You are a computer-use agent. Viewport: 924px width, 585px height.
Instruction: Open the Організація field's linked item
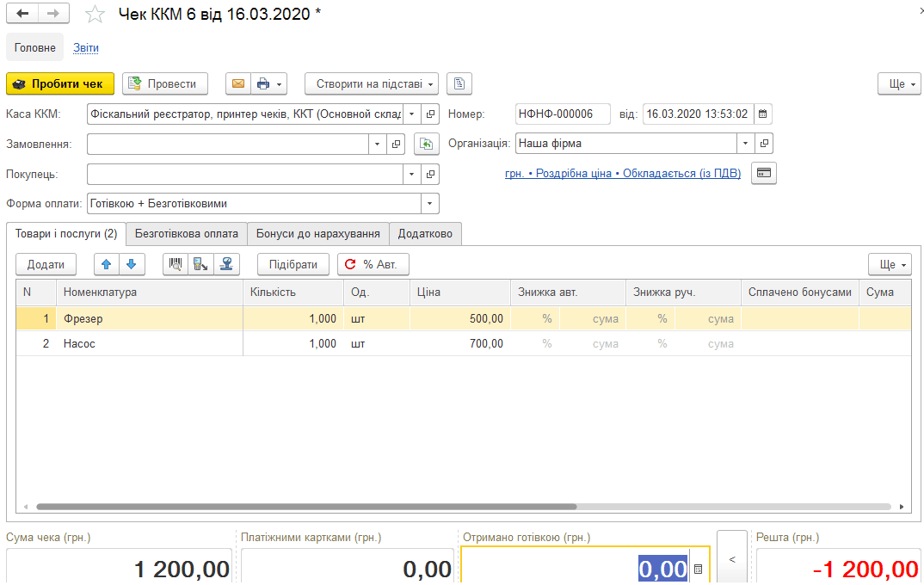764,143
